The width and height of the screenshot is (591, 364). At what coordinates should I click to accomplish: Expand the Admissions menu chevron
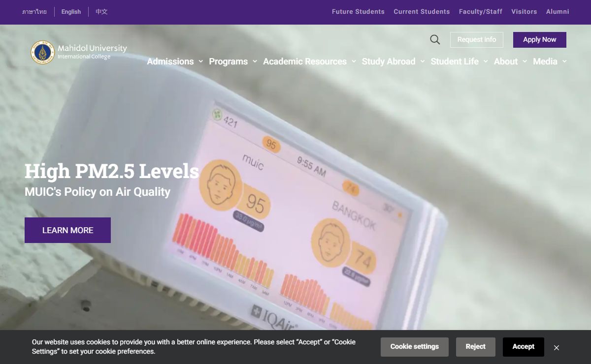(200, 61)
